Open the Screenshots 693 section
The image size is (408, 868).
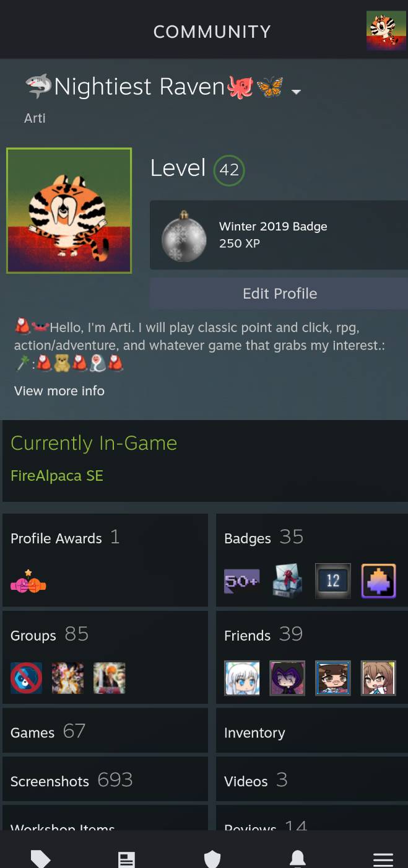(105, 779)
